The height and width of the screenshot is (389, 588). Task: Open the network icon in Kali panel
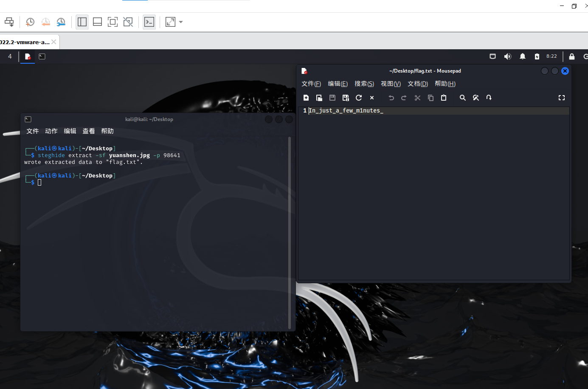(x=493, y=56)
